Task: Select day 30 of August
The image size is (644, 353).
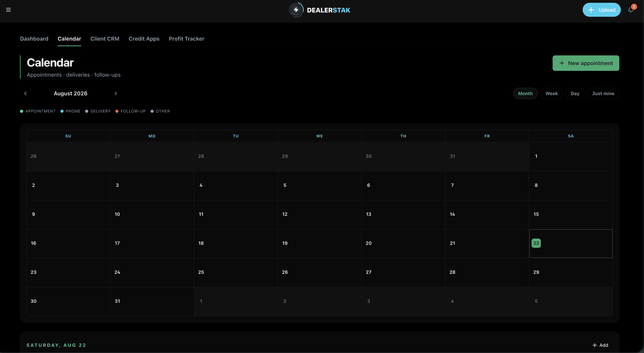Action: (68, 301)
